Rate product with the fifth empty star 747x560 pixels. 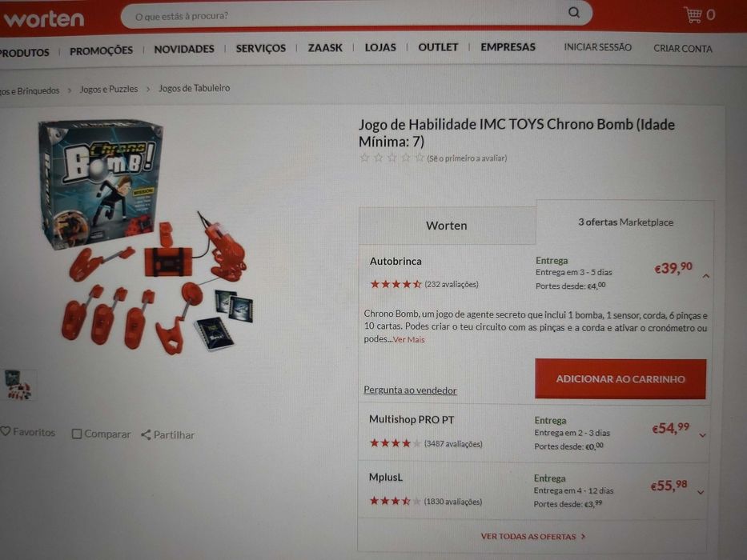420,158
